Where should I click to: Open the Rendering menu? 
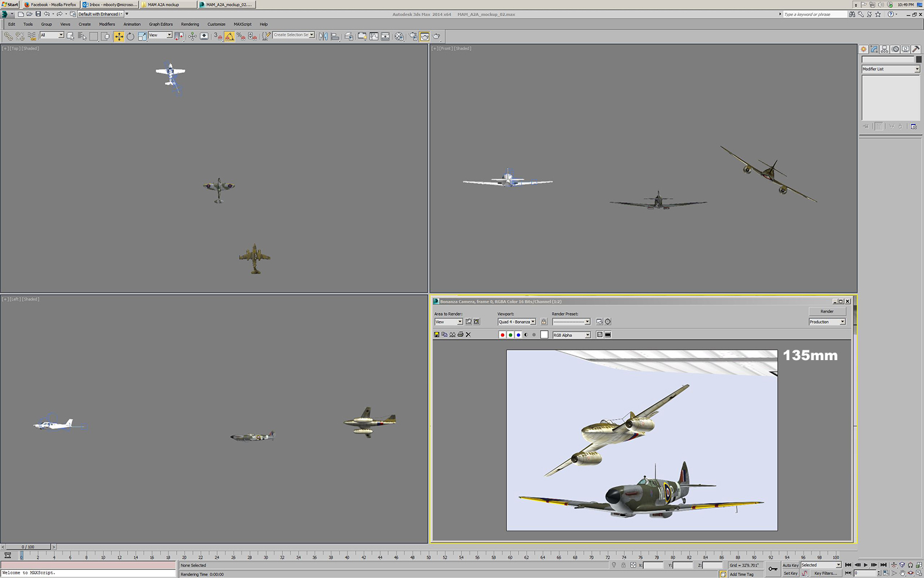189,24
